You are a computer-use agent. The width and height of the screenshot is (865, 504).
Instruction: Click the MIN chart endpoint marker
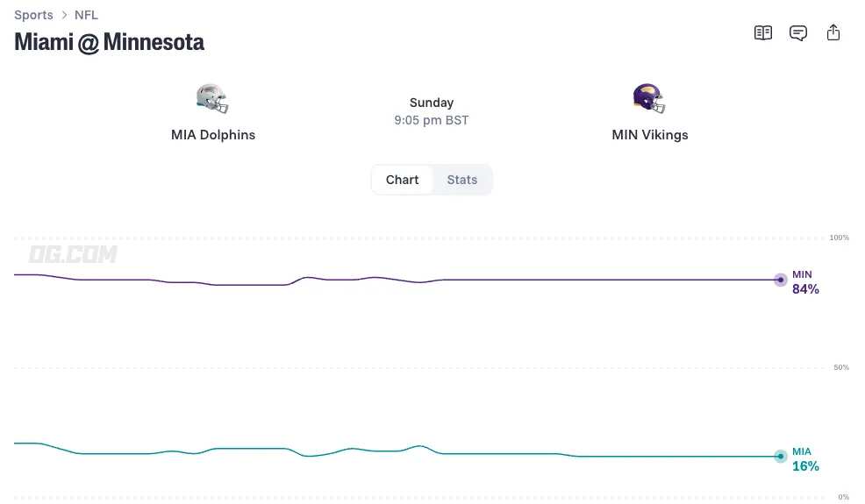780,280
